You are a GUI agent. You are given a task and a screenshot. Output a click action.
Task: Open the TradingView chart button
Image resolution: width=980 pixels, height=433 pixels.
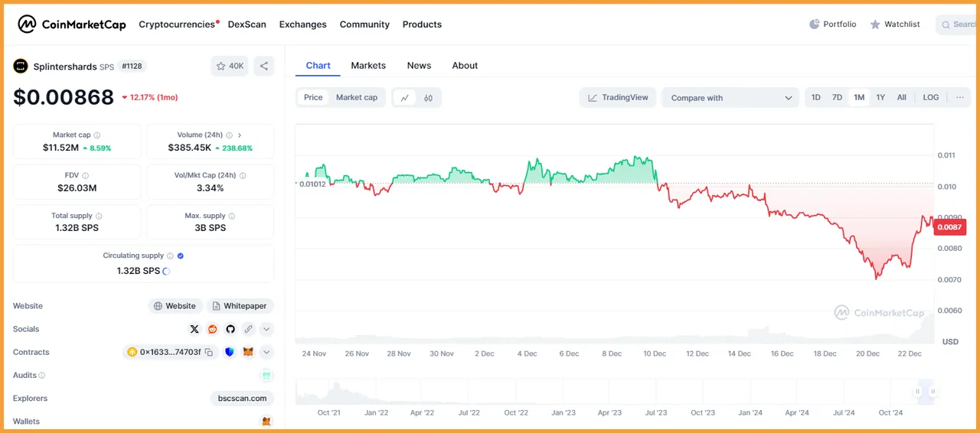tap(618, 98)
